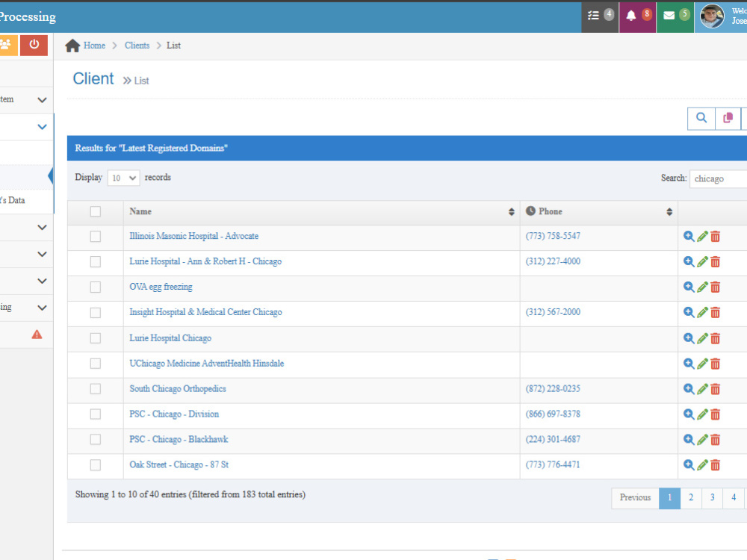Edit Lurie Hospital Chicago with pencil icon

pyautogui.click(x=702, y=338)
